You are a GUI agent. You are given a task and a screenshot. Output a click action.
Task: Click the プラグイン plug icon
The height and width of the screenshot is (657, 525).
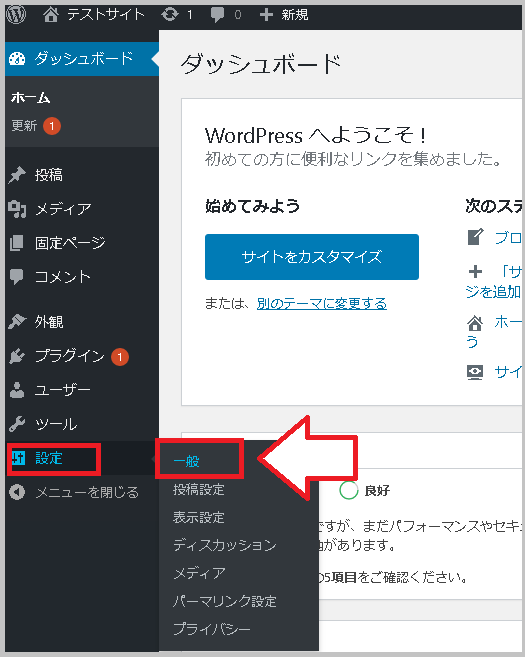(x=17, y=356)
